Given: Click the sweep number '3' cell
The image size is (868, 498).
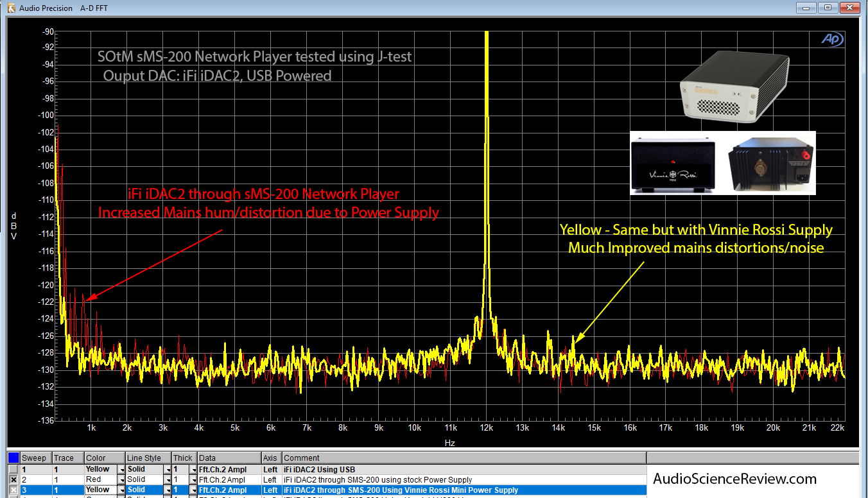Looking at the screenshot, I should coord(36,490).
